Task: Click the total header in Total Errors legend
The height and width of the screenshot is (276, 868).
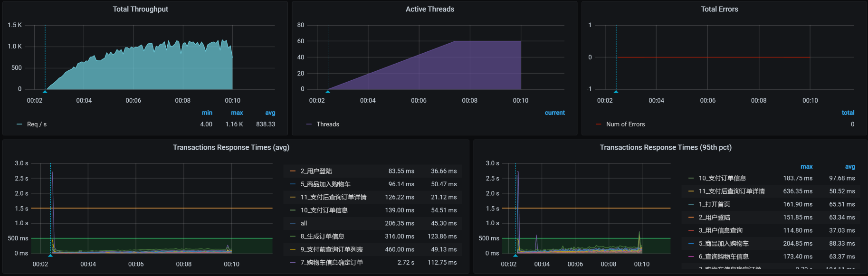Action: pyautogui.click(x=848, y=113)
